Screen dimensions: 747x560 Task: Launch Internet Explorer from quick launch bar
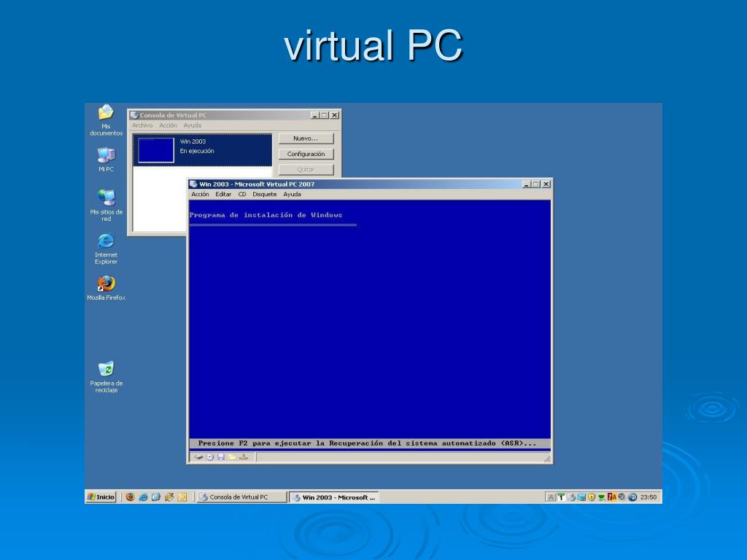click(143, 497)
